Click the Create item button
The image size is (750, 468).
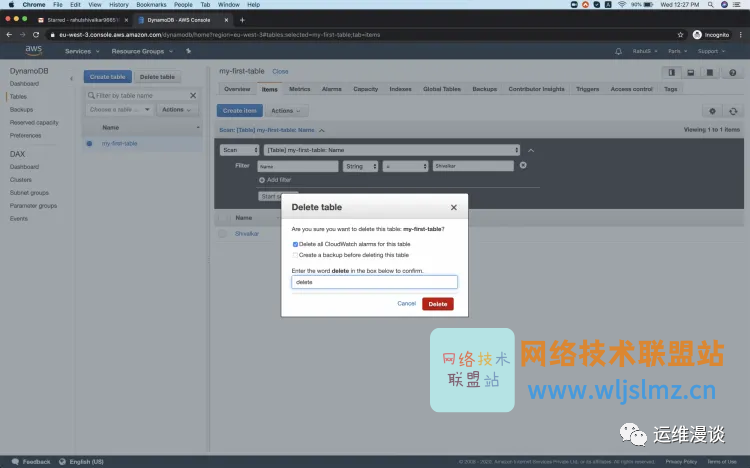tap(240, 111)
